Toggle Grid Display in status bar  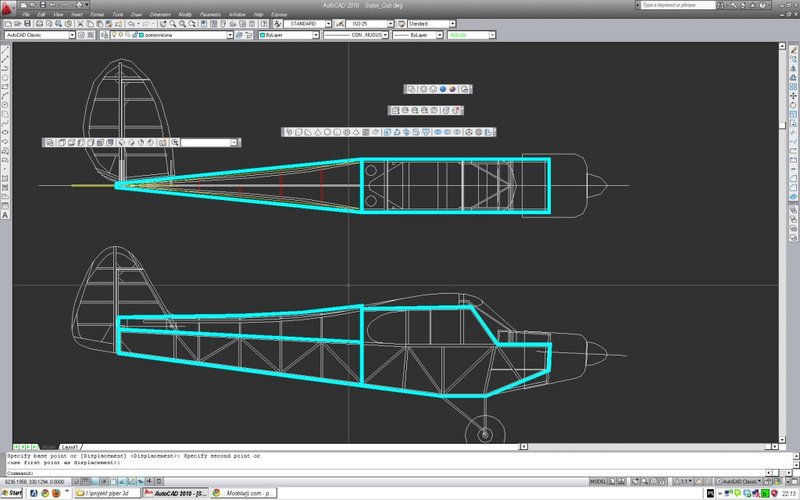pyautogui.click(x=85, y=481)
